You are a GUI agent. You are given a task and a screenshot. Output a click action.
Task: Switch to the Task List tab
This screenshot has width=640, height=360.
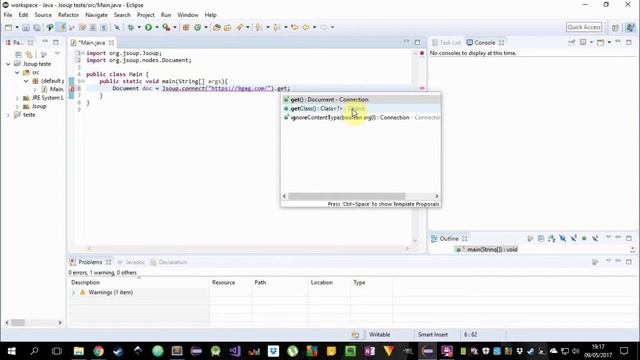tap(447, 42)
